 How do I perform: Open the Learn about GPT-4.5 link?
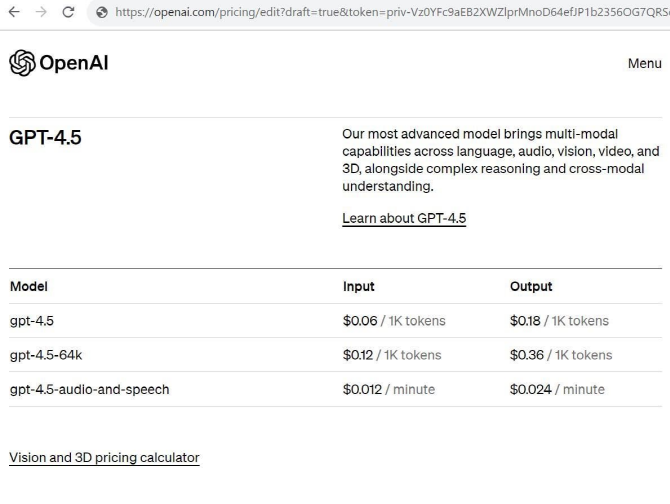404,218
